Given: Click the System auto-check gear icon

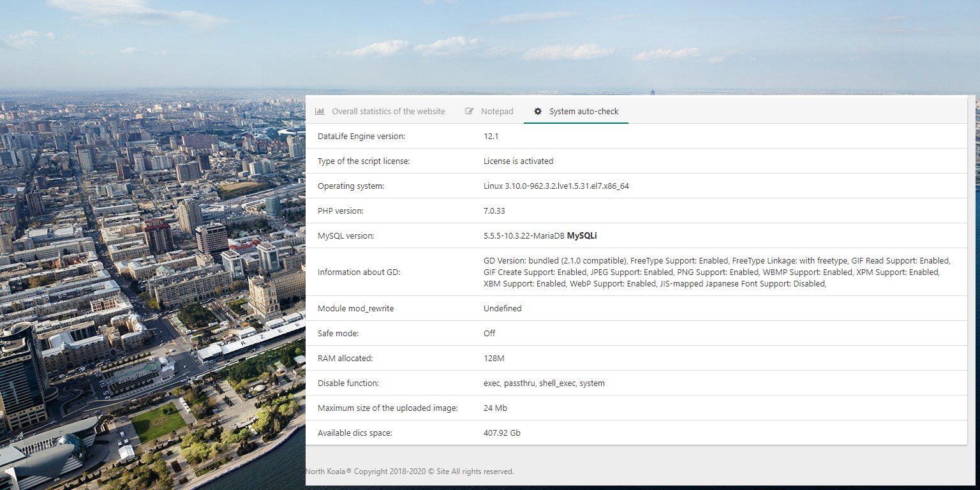Looking at the screenshot, I should tap(538, 111).
